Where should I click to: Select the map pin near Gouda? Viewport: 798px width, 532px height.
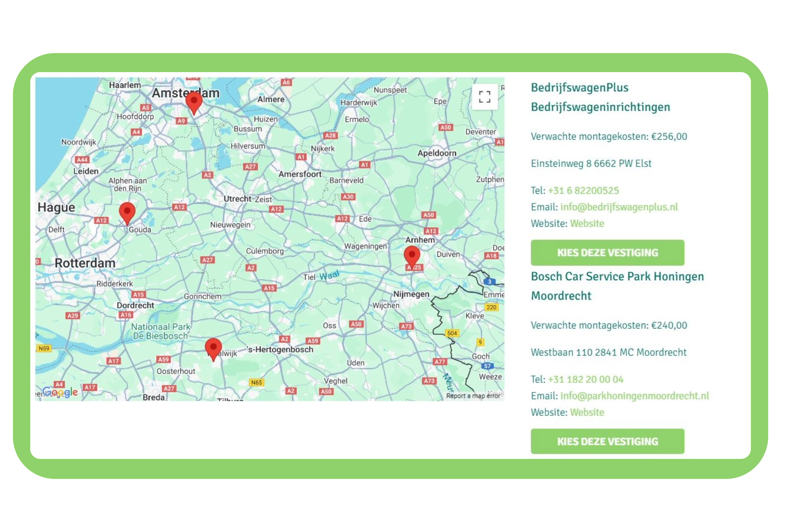click(x=127, y=214)
